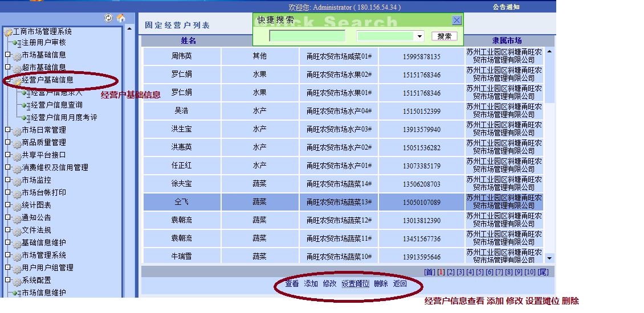Click the refresh icon above the tree
This screenshot has height=313, width=644.
pos(108,18)
